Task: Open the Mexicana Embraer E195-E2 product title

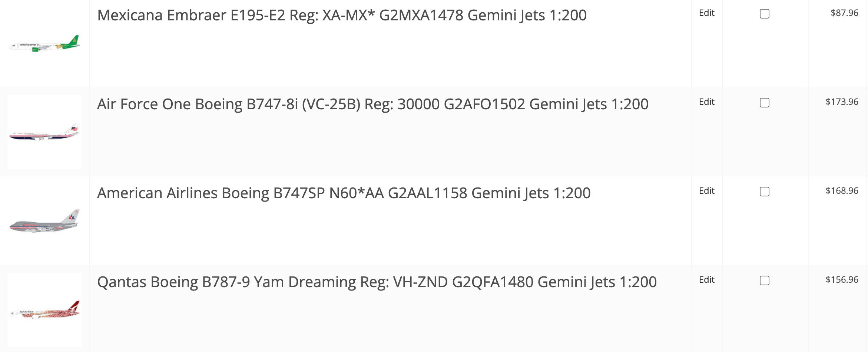Action: [x=341, y=16]
